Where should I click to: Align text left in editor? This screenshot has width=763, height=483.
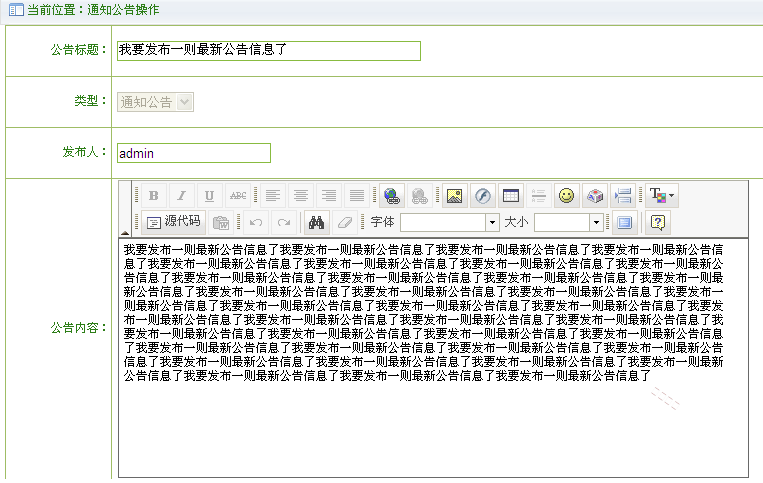[x=273, y=196]
